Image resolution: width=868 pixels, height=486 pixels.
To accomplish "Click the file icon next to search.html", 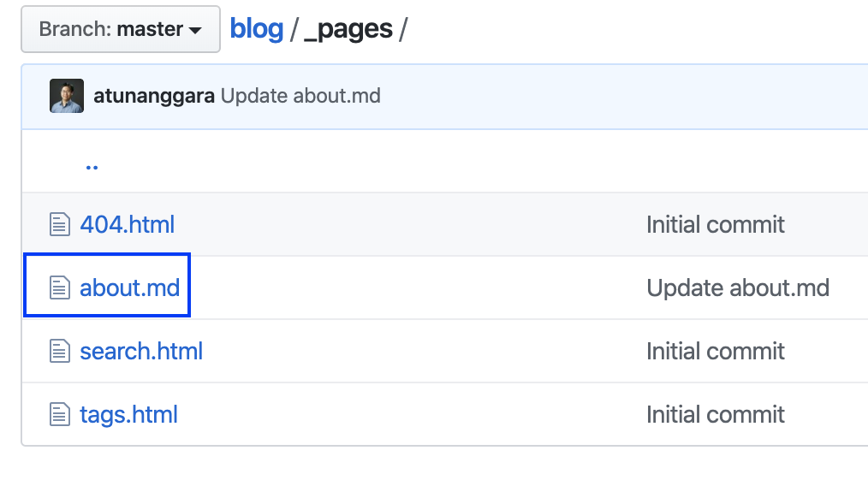I will [x=60, y=351].
